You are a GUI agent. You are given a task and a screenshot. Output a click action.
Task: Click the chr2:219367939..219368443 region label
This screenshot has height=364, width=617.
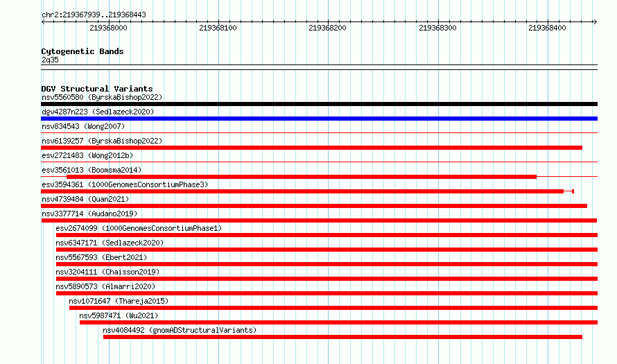pyautogui.click(x=94, y=15)
